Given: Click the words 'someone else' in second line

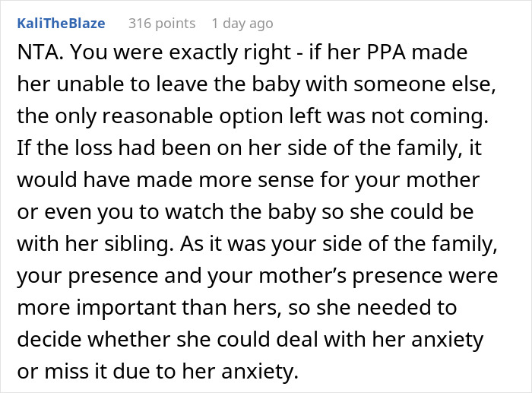Looking at the screenshot, I should point(424,84).
